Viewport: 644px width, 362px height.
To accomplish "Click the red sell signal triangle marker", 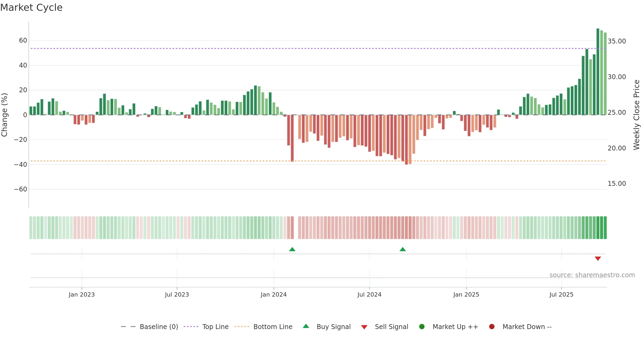I will 598,258.
